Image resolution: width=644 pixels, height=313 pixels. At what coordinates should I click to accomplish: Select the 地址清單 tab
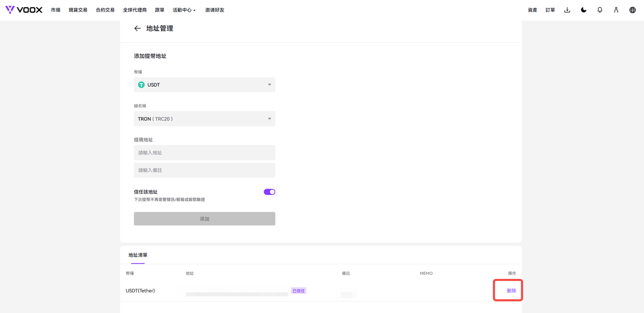click(x=138, y=255)
